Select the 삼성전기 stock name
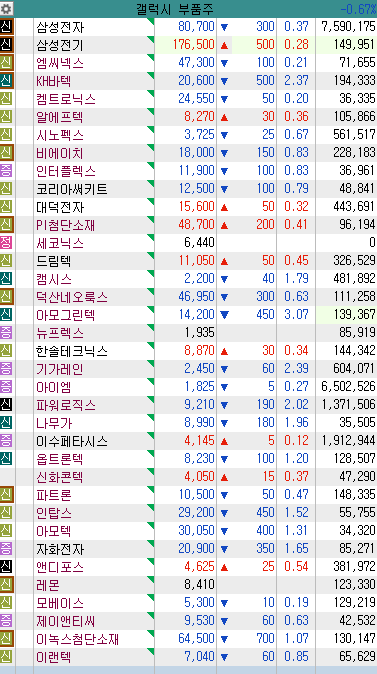This screenshot has height=674, width=377. tap(60, 46)
